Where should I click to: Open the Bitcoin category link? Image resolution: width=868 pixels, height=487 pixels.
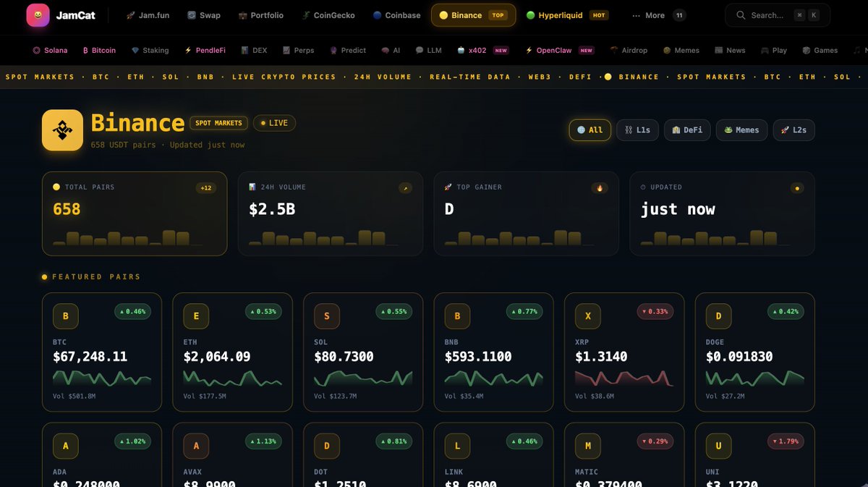(99, 51)
